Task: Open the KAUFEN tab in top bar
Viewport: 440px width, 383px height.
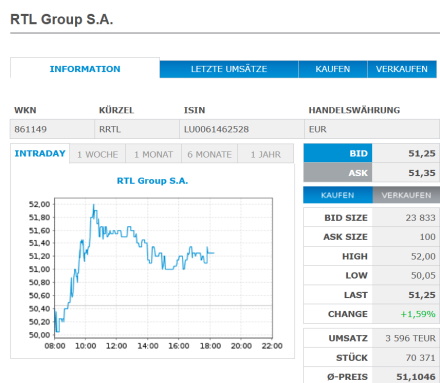Action: pyautogui.click(x=333, y=69)
